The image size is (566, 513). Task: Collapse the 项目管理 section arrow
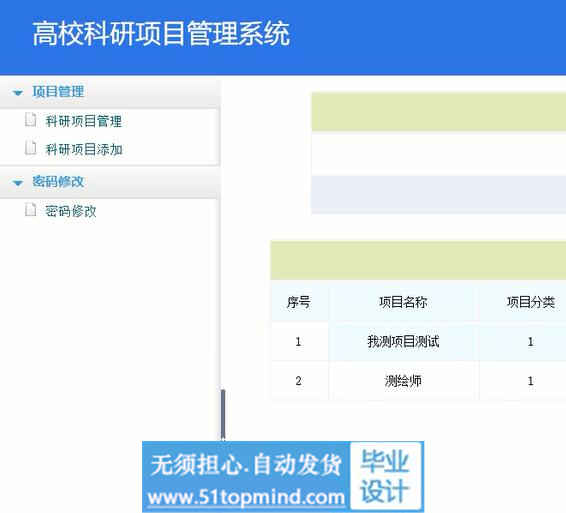coord(17,93)
